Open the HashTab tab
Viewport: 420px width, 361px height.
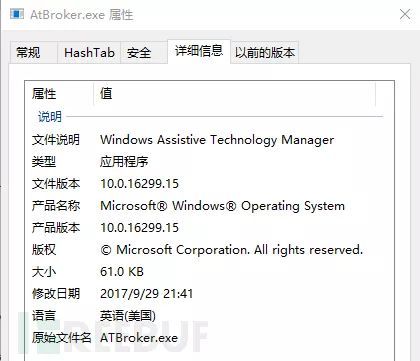(x=89, y=52)
